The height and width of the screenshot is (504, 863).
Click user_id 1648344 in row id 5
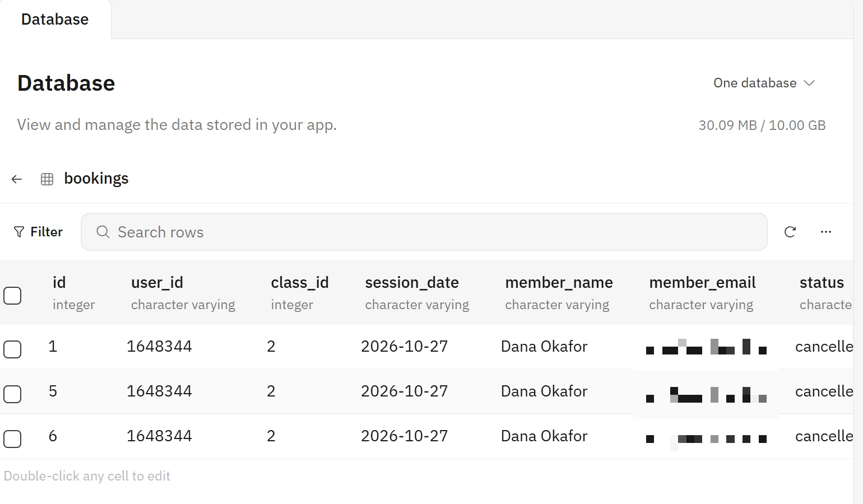(x=159, y=391)
